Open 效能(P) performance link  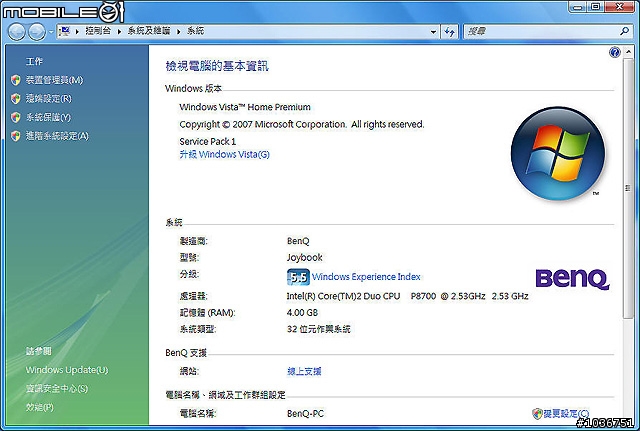[x=40, y=407]
